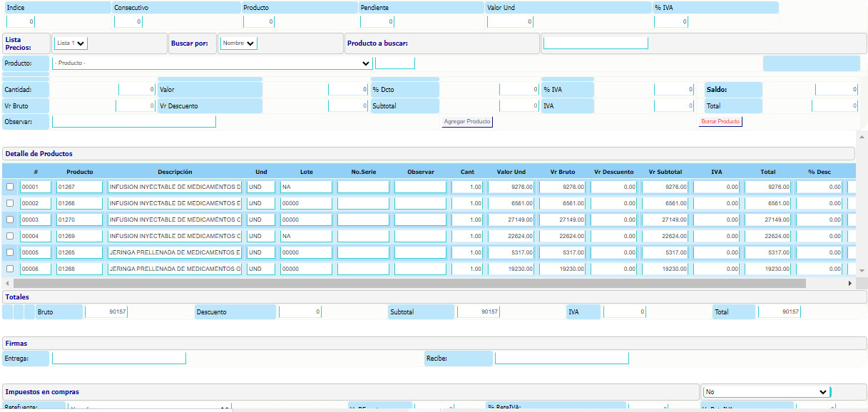
Task: Open the Lista Precios dropdown
Action: [71, 43]
